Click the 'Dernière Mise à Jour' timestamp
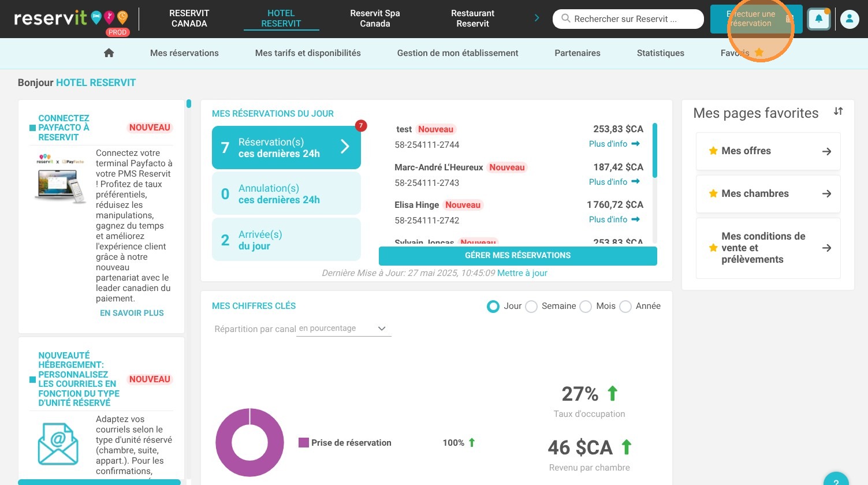Screen dimensions: 868x485 coord(408,273)
